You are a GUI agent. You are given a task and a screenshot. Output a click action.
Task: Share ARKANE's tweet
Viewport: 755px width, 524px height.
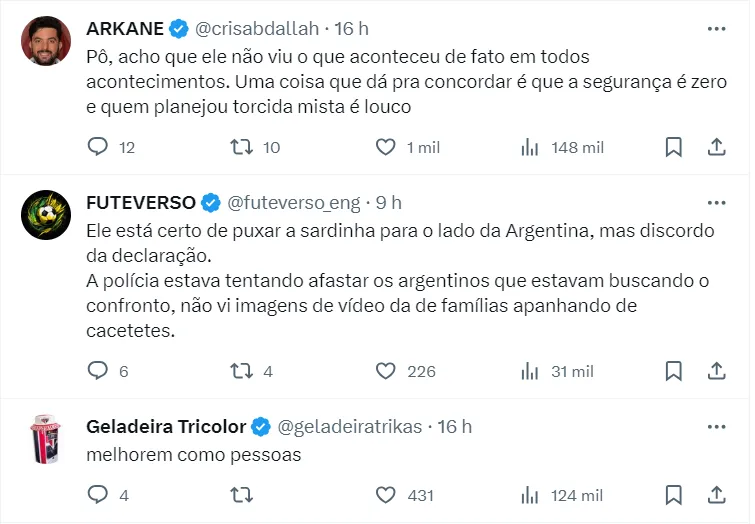[x=716, y=147]
